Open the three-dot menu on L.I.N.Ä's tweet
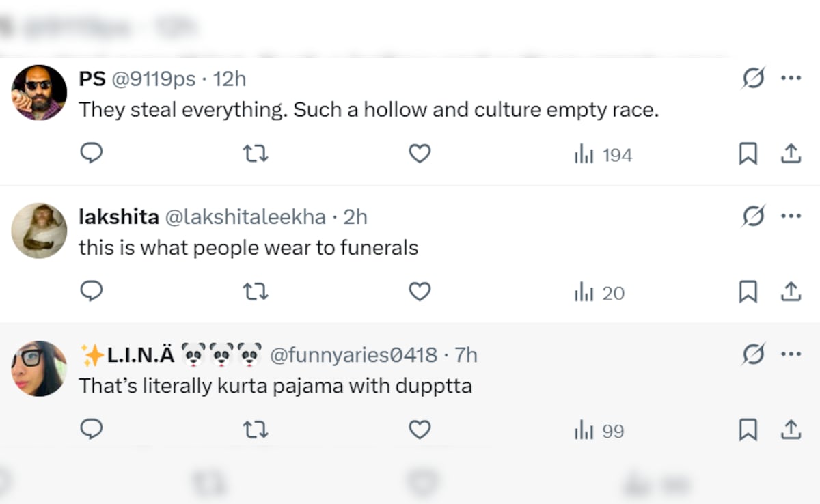820x504 pixels. [x=791, y=354]
